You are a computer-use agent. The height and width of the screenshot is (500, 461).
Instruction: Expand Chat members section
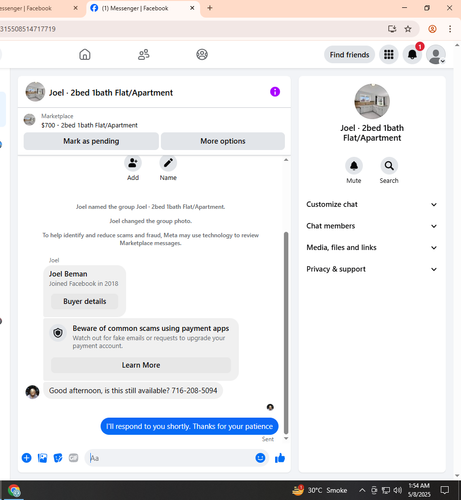(x=372, y=226)
